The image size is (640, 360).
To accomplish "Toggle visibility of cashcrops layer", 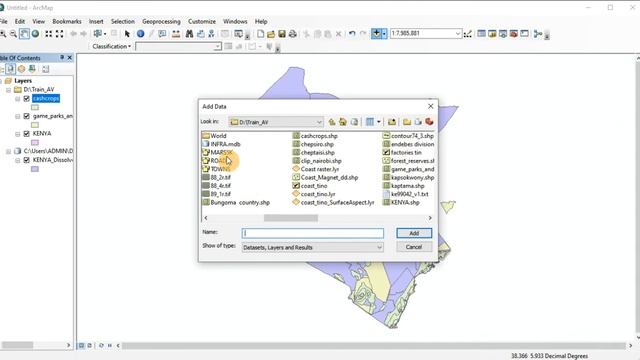I will coord(27,99).
